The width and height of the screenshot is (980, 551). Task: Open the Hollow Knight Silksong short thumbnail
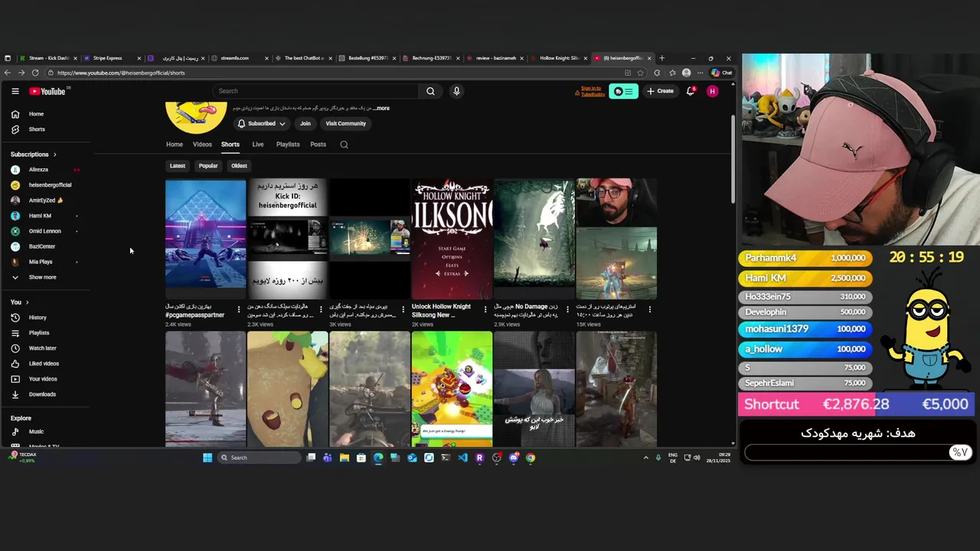(x=452, y=240)
